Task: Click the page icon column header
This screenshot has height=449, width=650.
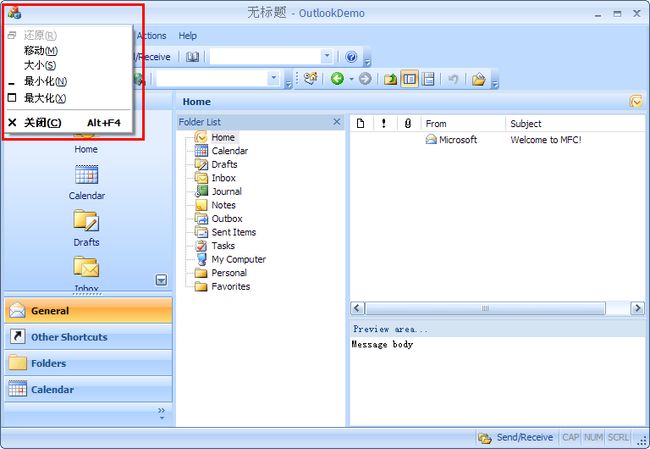Action: click(x=361, y=124)
